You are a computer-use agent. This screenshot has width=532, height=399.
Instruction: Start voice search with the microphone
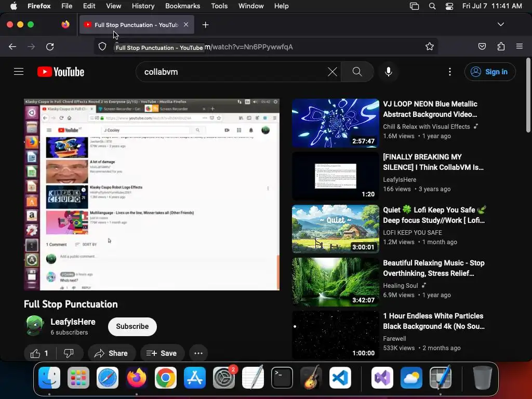(389, 72)
